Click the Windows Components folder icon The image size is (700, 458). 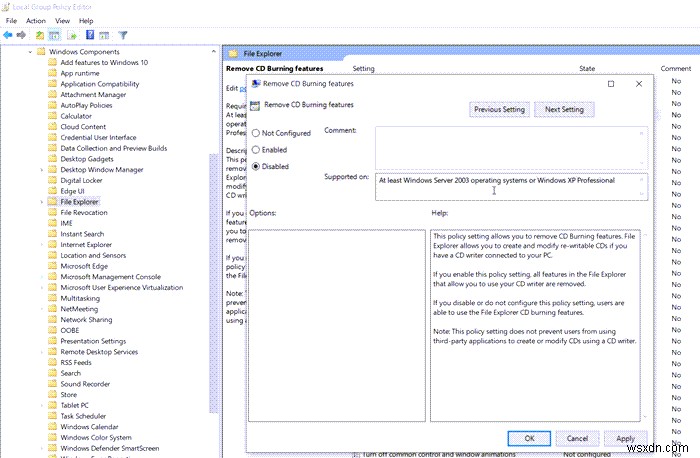coord(41,51)
